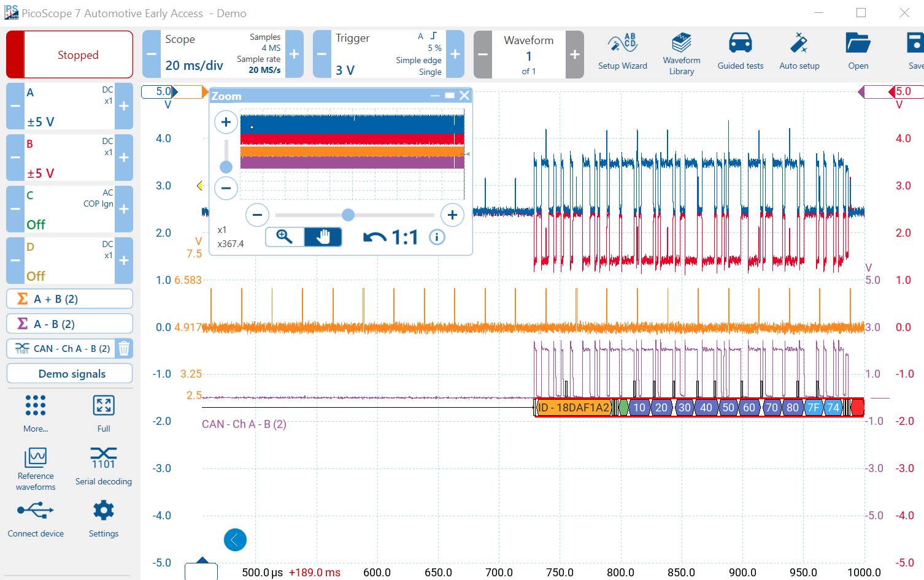Screen dimensions: 924x580
Task: Increase Scope timebase with plus button
Action: point(295,54)
